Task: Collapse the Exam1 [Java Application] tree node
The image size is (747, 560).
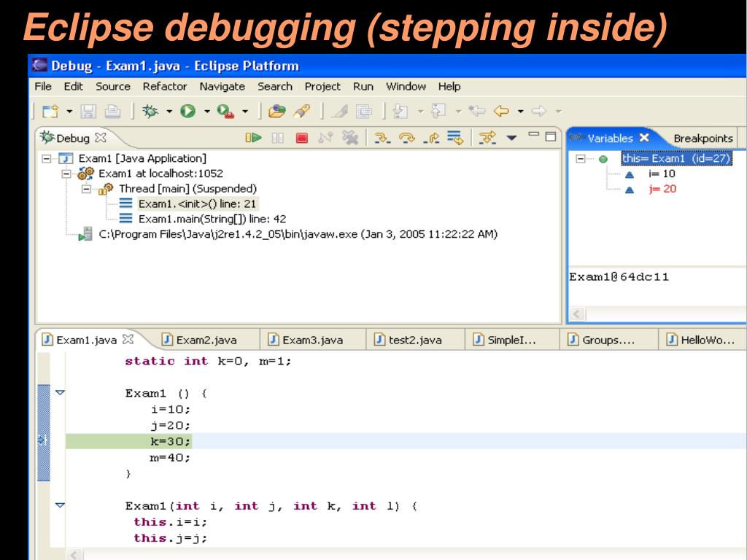Action: click(x=46, y=158)
